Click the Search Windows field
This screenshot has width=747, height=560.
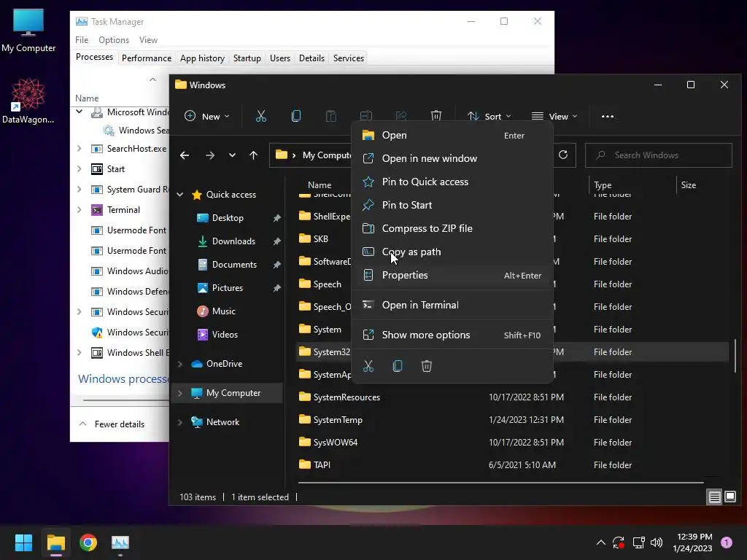pos(659,155)
